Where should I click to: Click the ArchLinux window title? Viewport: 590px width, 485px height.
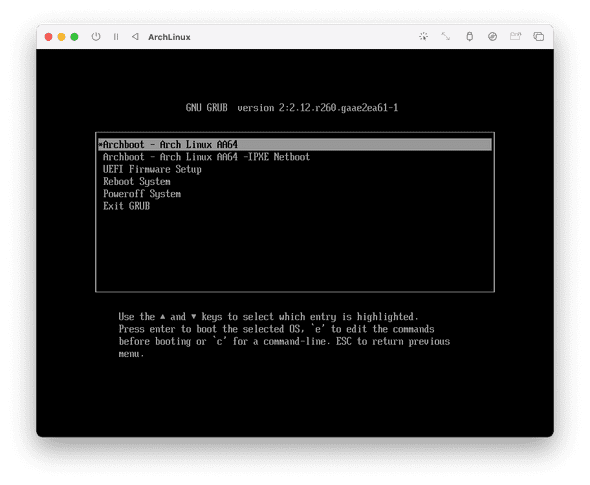(169, 37)
